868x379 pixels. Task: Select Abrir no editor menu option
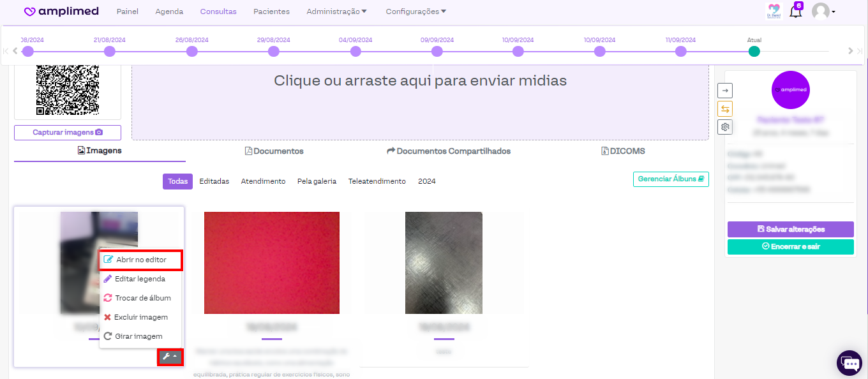[141, 260]
